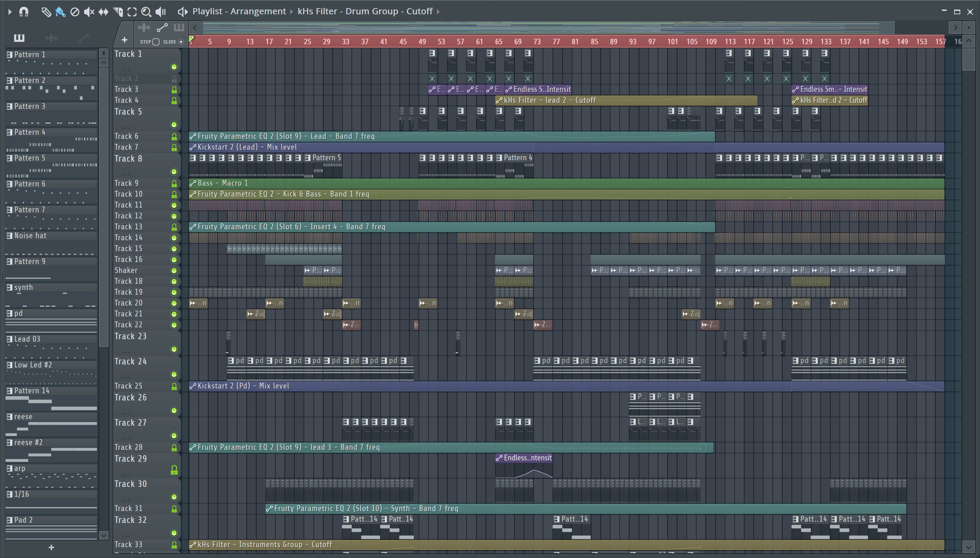Image resolution: width=980 pixels, height=558 pixels.
Task: Open the Playlist - Arrangement dropdown
Action: (239, 12)
